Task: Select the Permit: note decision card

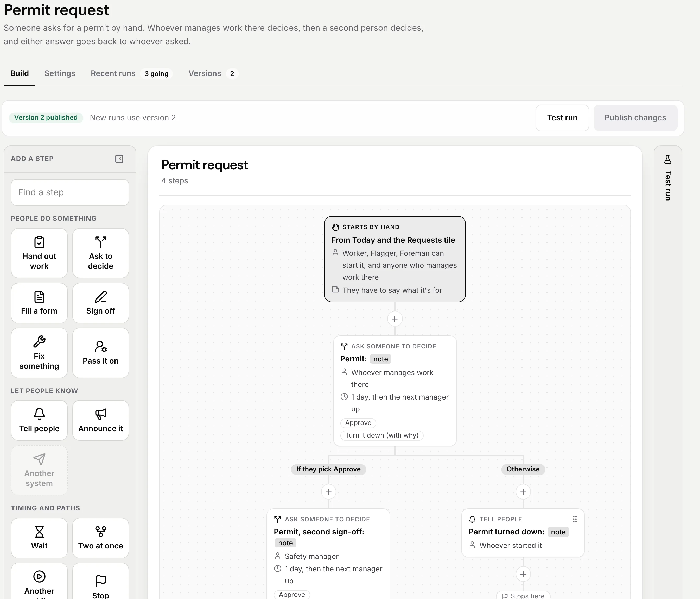Action: click(x=395, y=391)
